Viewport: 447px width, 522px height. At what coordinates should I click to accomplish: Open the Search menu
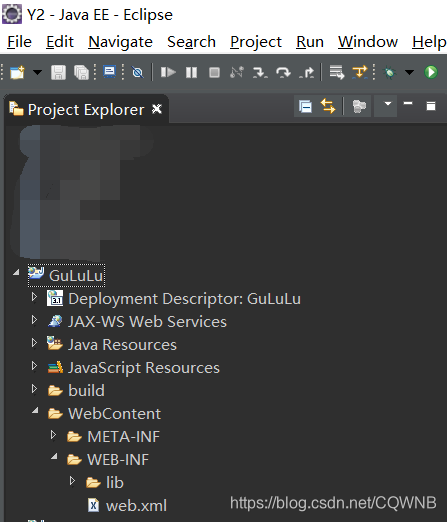point(191,42)
